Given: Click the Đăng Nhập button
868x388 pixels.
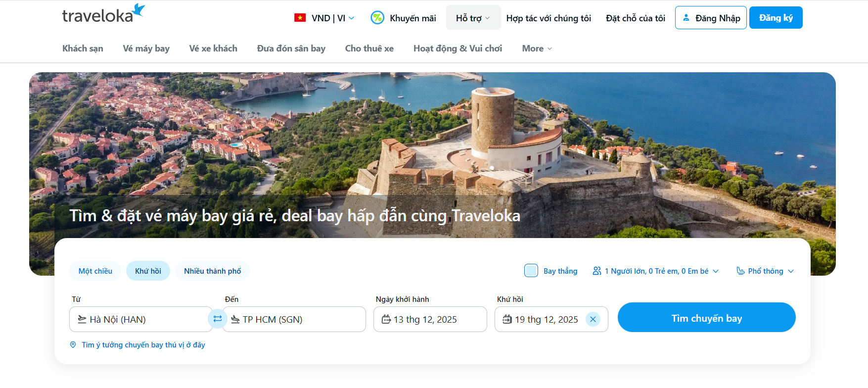Looking at the screenshot, I should point(711,18).
